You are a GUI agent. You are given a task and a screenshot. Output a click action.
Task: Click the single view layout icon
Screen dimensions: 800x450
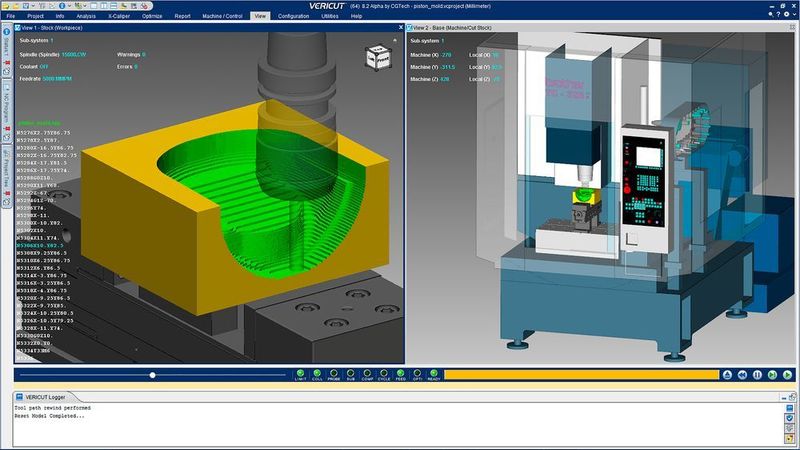pyautogui.click(x=93, y=6)
